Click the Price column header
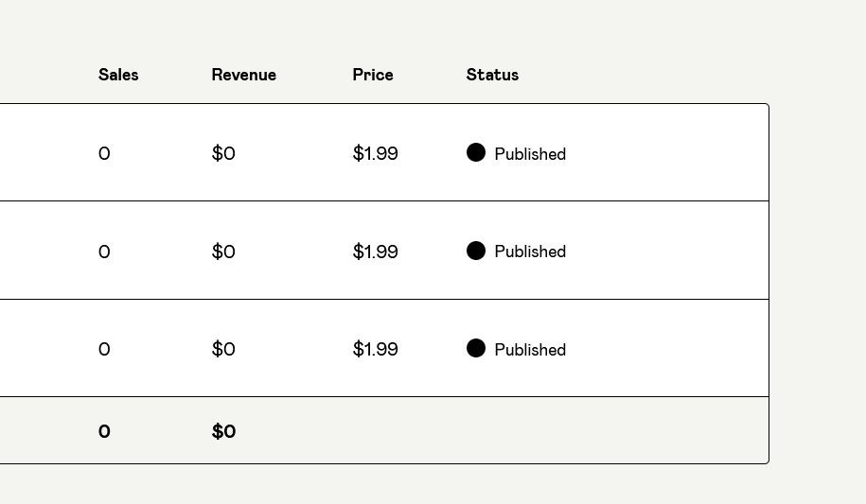 point(373,75)
